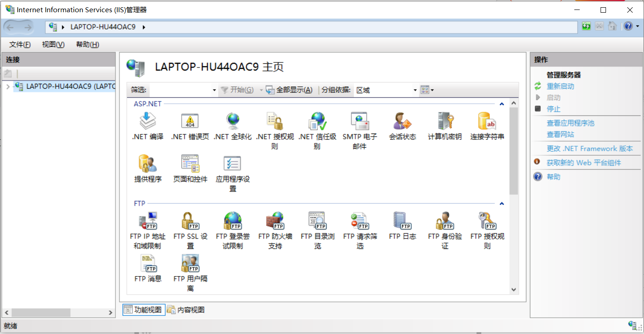Open the 文件(F) menu
644x334 pixels.
pyautogui.click(x=20, y=44)
